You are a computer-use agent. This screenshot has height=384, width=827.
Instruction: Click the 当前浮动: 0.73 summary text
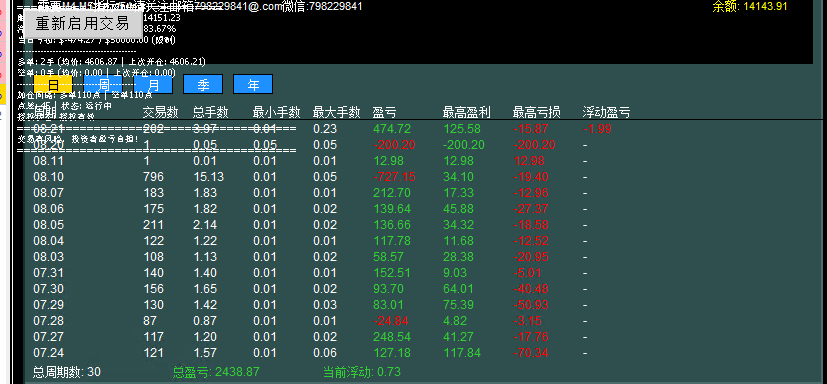(x=362, y=372)
